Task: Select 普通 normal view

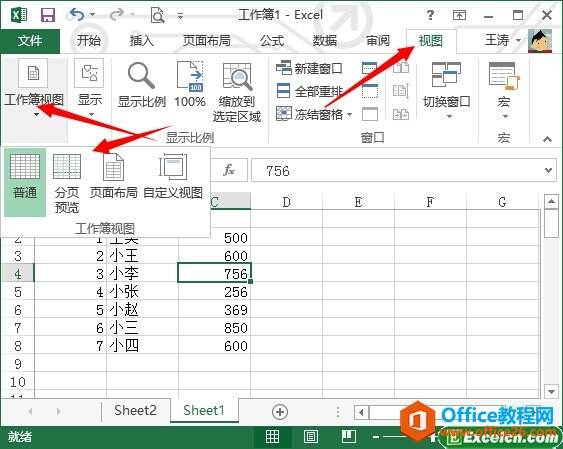Action: [x=25, y=182]
